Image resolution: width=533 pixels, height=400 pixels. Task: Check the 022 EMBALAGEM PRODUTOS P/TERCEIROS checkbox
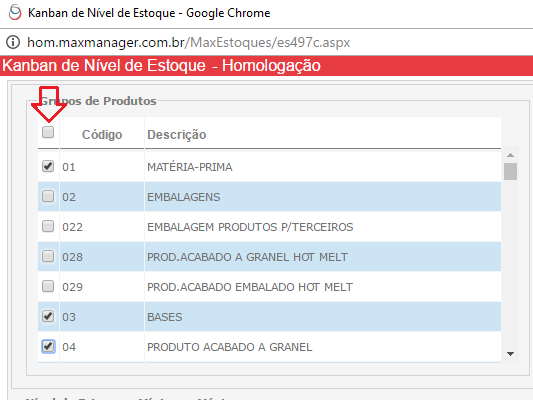coord(48,226)
